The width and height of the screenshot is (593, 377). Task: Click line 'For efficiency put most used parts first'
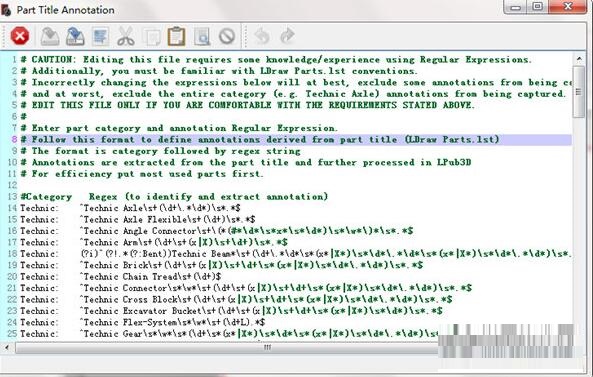click(142, 174)
